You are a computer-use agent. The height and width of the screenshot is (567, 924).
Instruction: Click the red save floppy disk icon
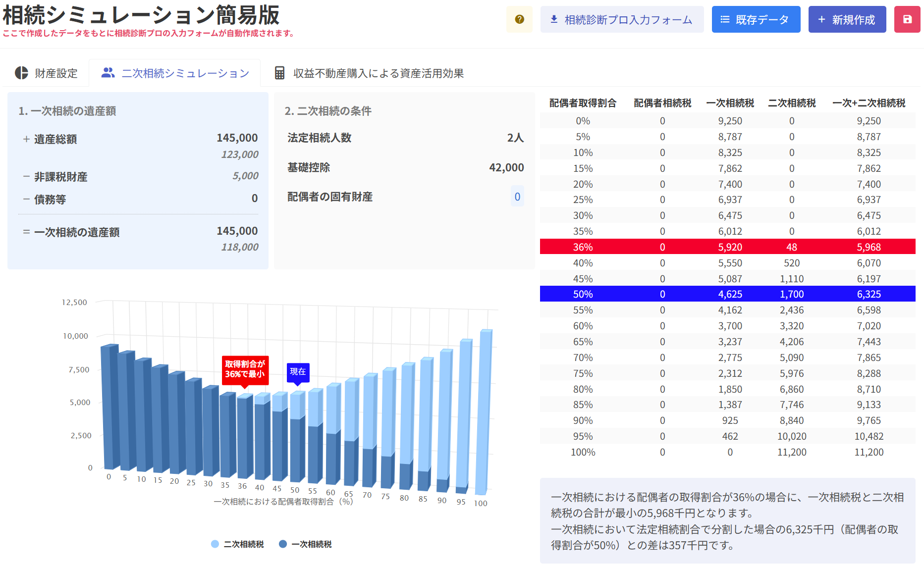click(907, 19)
